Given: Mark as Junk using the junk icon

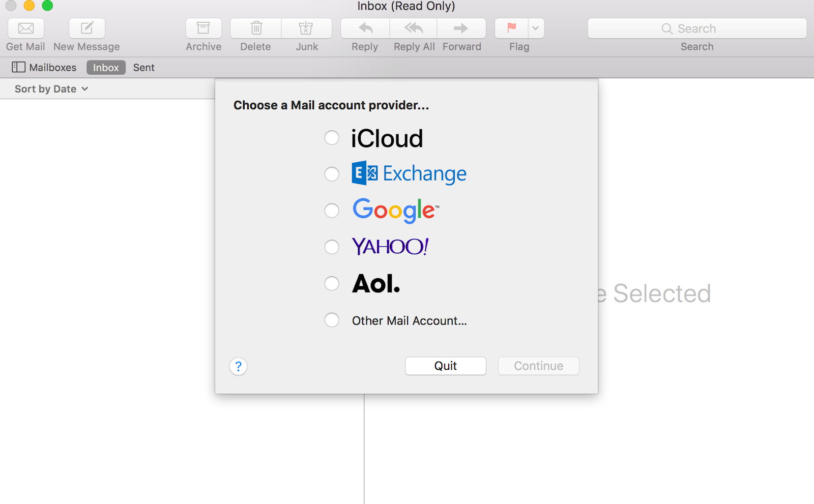Looking at the screenshot, I should click(306, 28).
